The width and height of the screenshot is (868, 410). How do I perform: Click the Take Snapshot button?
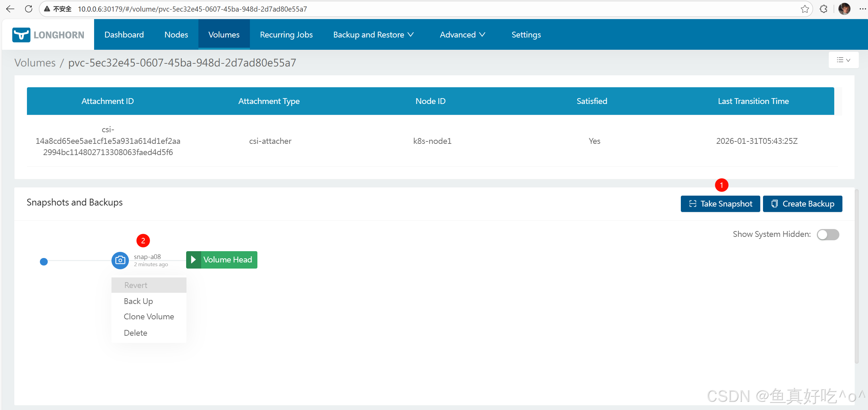(x=720, y=204)
